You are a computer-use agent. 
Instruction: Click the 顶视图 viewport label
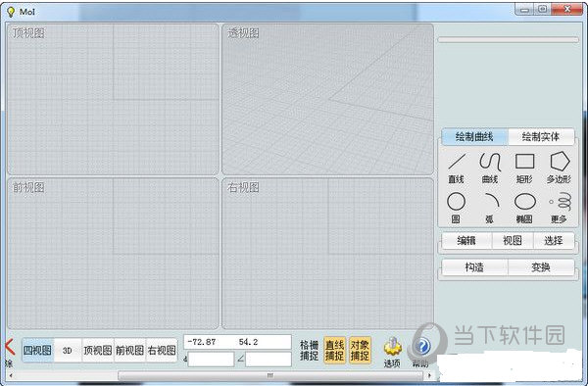[28, 33]
